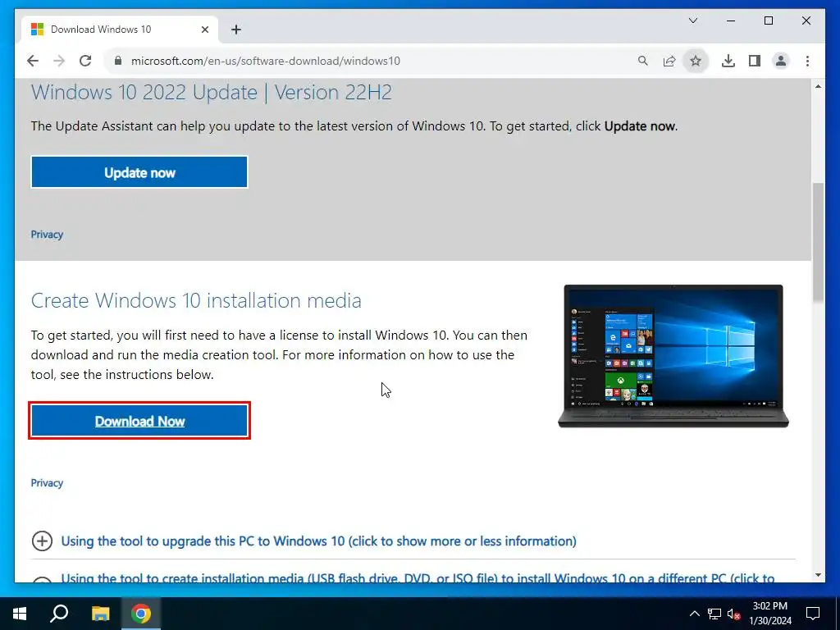Click the scrollbar up arrow
Screen dimensions: 840x630
click(x=818, y=86)
